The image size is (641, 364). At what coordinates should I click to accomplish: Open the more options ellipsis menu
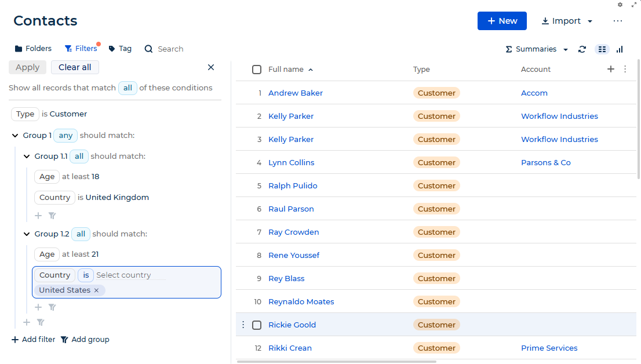(x=618, y=21)
